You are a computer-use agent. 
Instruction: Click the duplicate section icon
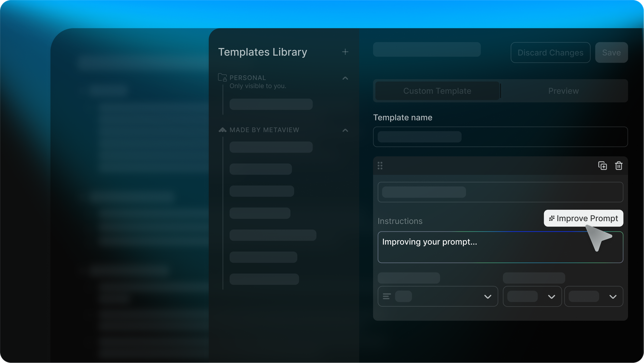coord(602,166)
